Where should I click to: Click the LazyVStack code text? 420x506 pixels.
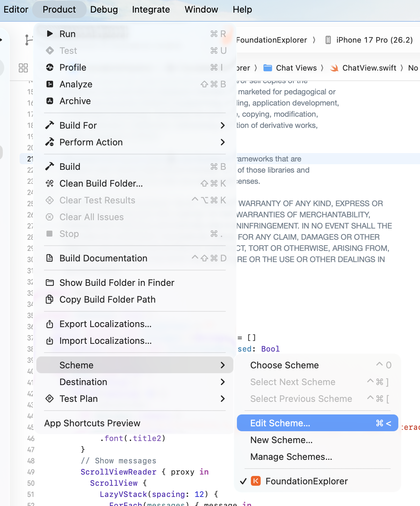coord(123,494)
